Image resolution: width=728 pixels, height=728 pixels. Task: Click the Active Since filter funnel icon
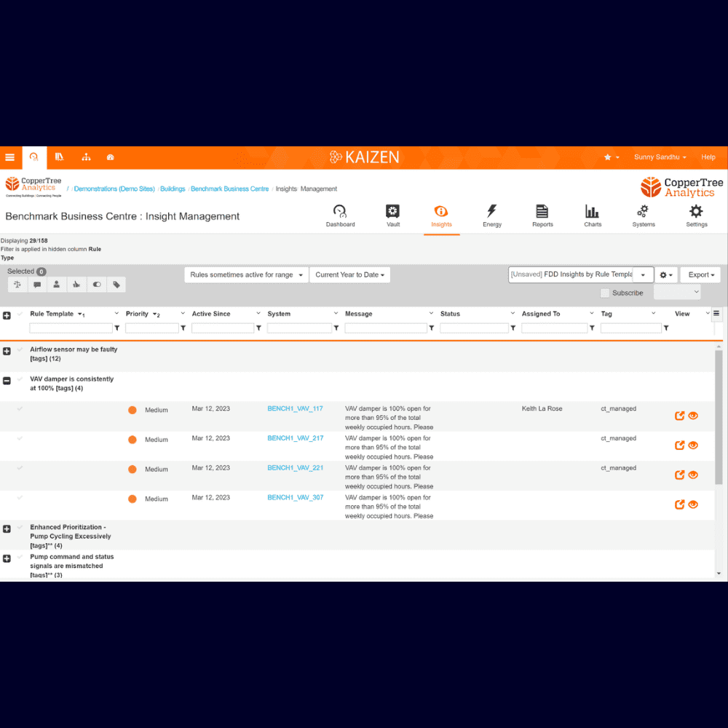258,328
